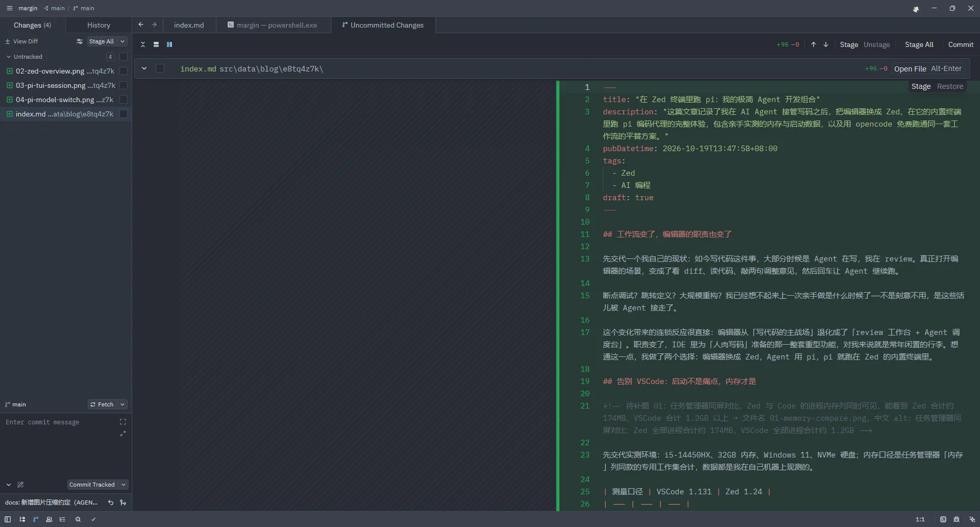
Task: Jump to the next hunk arrow
Action: [x=826, y=44]
